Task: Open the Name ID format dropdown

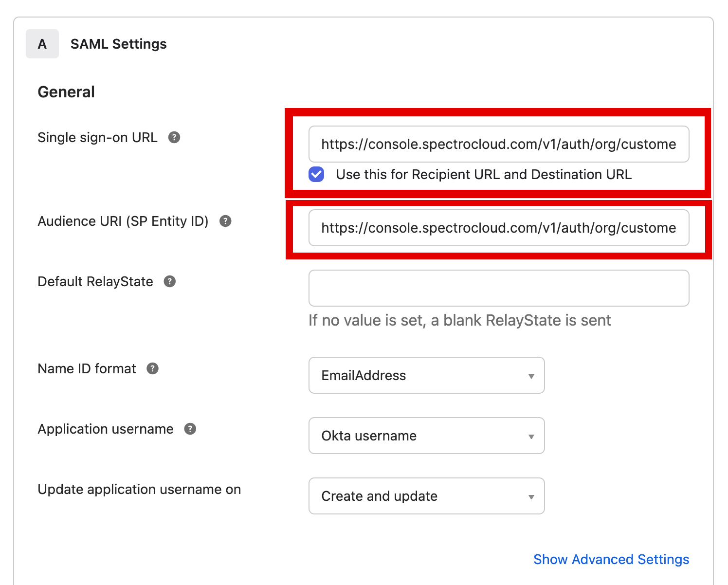Action: [426, 375]
